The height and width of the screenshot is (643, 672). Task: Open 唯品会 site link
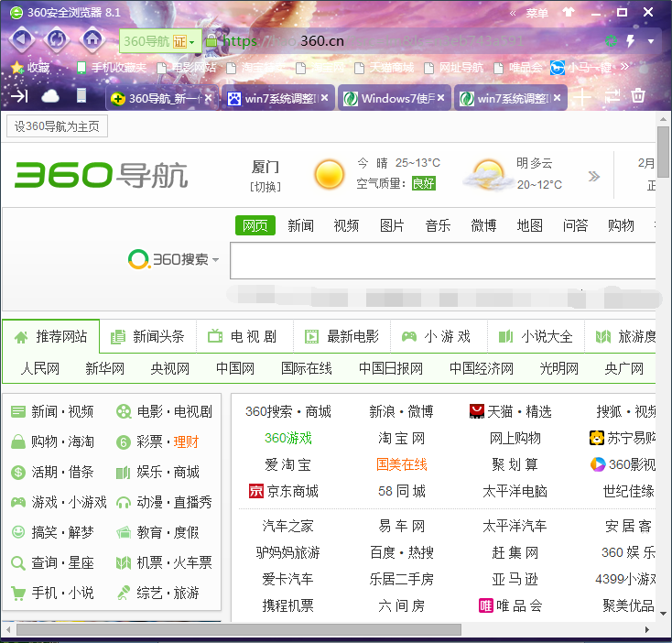(511, 605)
